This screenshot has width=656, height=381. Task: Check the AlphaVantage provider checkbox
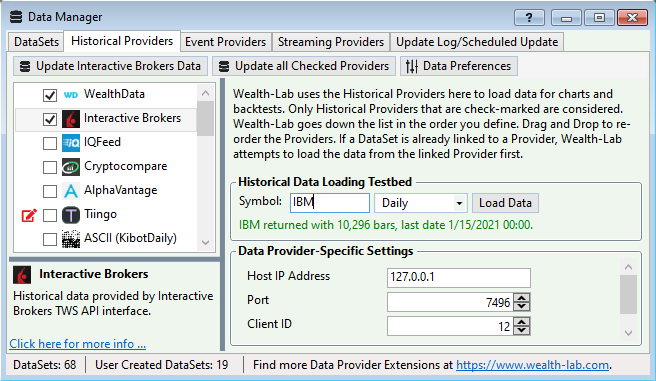click(50, 192)
